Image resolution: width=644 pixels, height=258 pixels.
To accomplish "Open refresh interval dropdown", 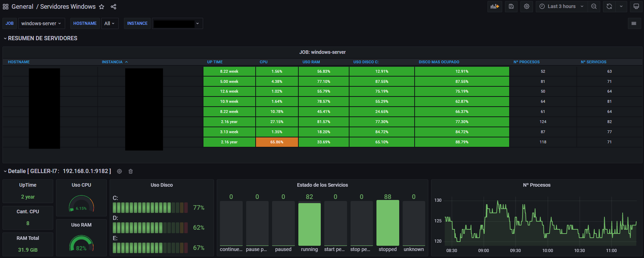I will [x=621, y=6].
